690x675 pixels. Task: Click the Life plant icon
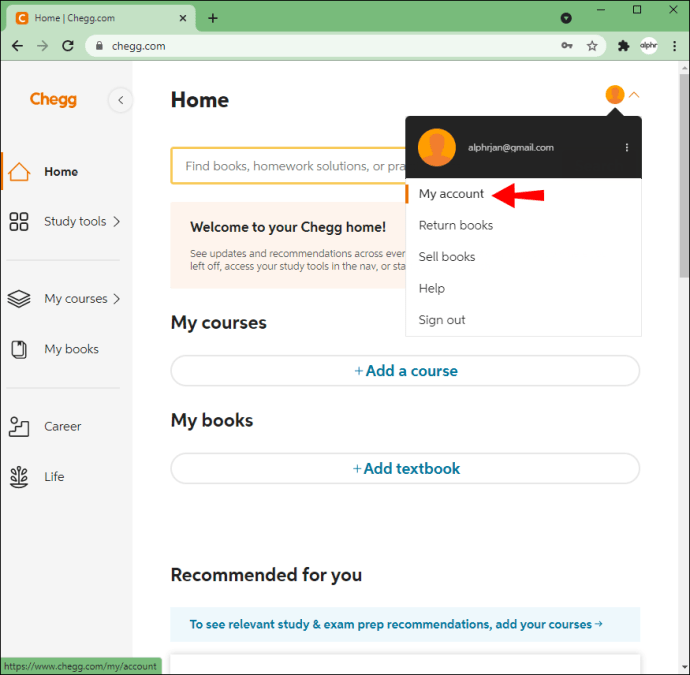pyautogui.click(x=19, y=477)
